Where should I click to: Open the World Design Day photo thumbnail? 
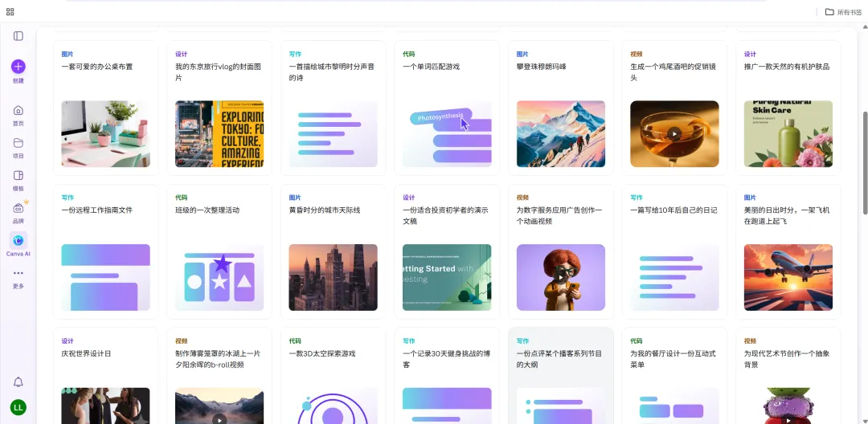[106, 406]
